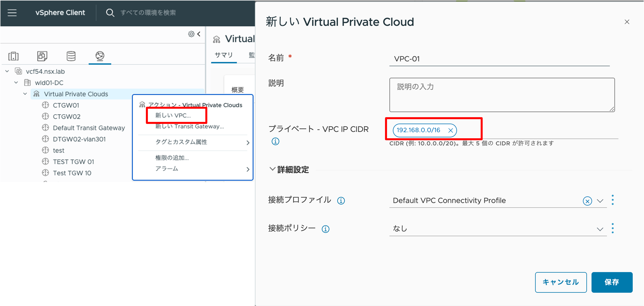Click the CTGW01 gateway icon
Screen dimensions: 644x306
coord(45,105)
